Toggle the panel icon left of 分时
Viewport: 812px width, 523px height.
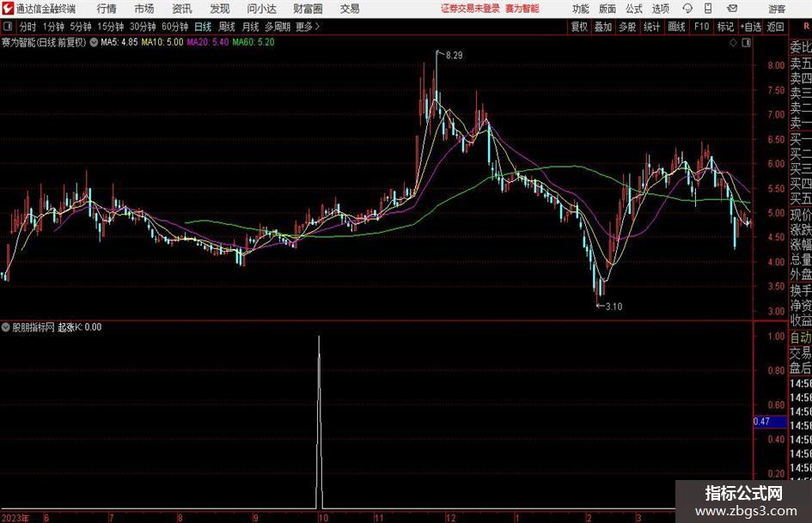tap(8, 27)
